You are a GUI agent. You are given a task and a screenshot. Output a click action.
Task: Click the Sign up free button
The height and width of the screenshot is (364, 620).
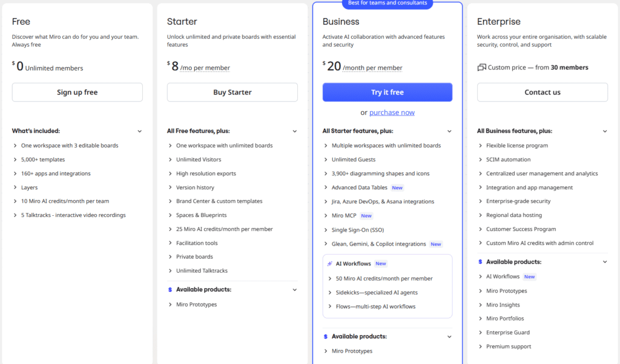tap(77, 93)
